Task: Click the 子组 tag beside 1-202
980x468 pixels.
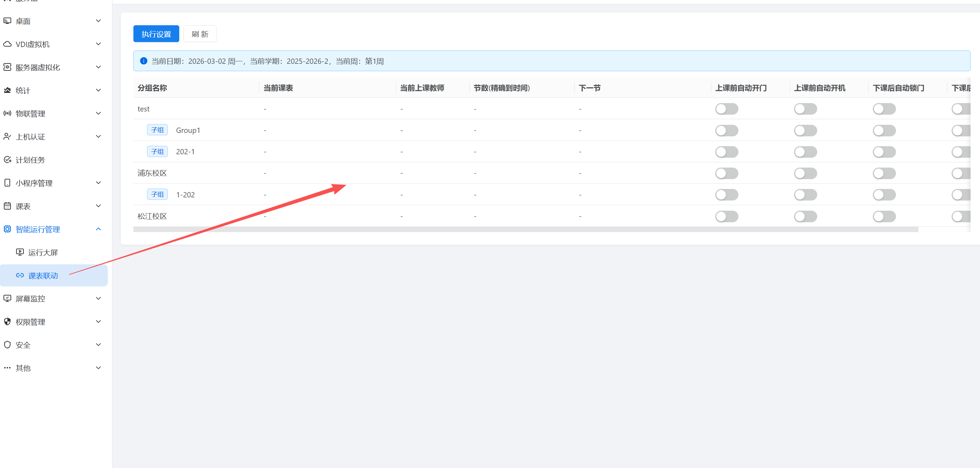Action: [157, 195]
